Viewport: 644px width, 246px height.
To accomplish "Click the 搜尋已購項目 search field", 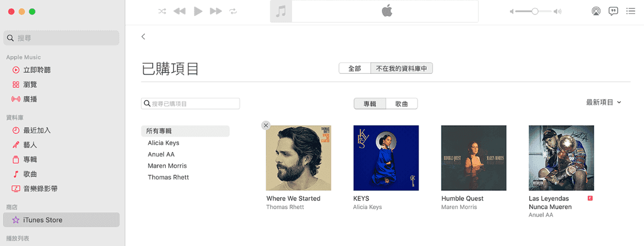I will tap(191, 104).
